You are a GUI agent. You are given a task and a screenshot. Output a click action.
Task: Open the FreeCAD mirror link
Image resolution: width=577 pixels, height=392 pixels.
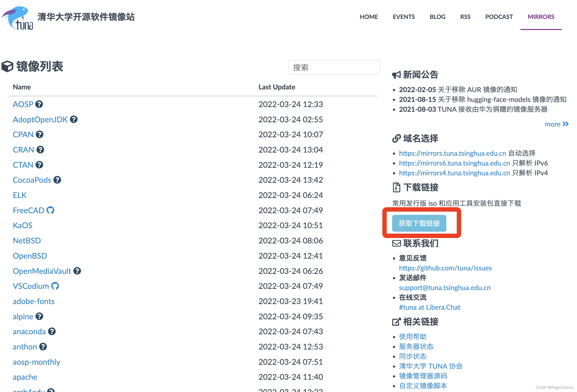click(29, 210)
